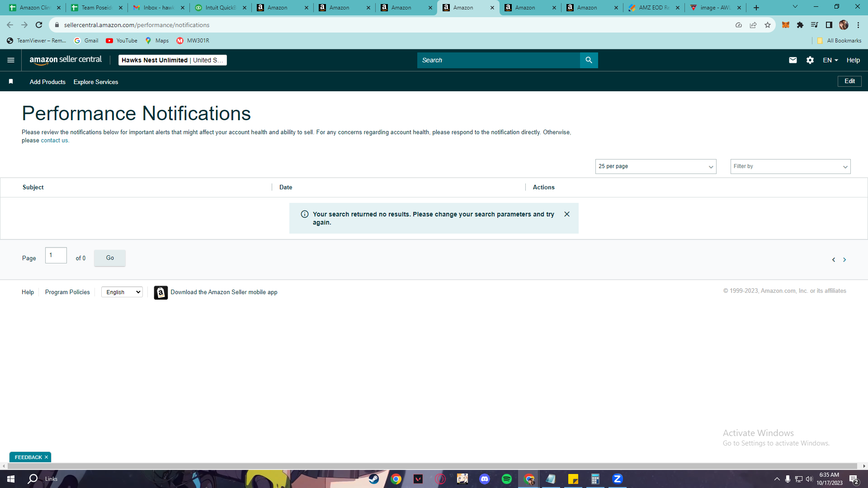The height and width of the screenshot is (488, 868).
Task: Switch to the Amazon Clint tab
Action: [34, 8]
